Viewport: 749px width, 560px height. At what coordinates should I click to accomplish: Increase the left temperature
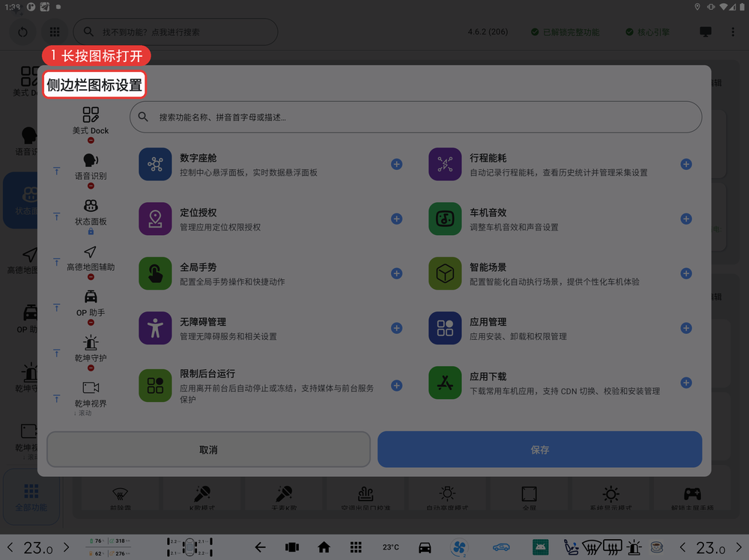[x=67, y=547]
